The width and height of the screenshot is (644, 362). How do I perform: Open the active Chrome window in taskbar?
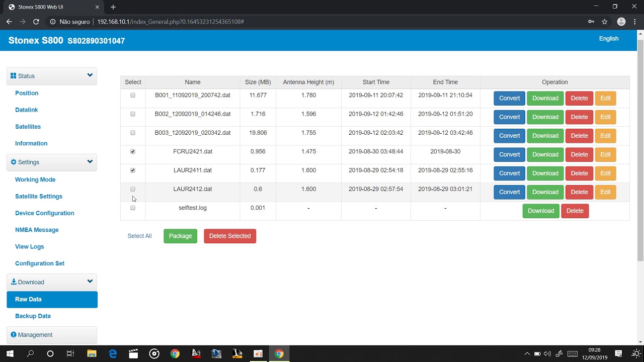point(279,353)
